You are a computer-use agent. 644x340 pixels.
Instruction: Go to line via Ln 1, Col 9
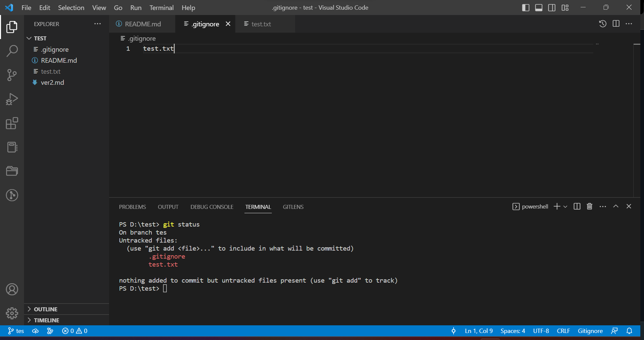479,331
